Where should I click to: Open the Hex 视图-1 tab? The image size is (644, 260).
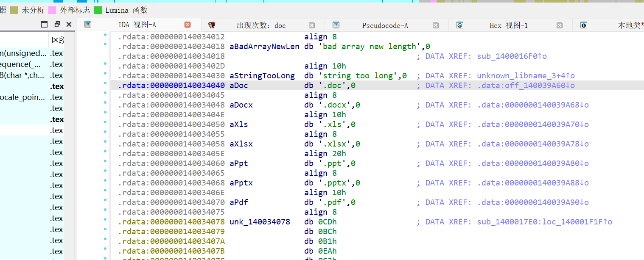[x=508, y=25]
